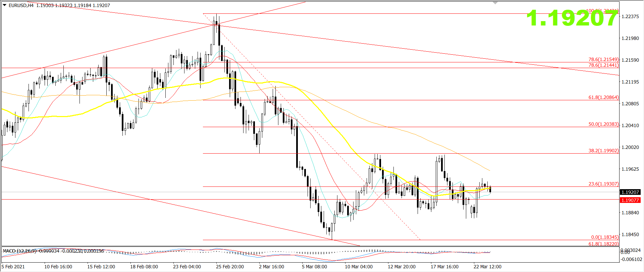The image size is (644, 272).
Task: Click price scale value 1.21195
Action: point(630,82)
